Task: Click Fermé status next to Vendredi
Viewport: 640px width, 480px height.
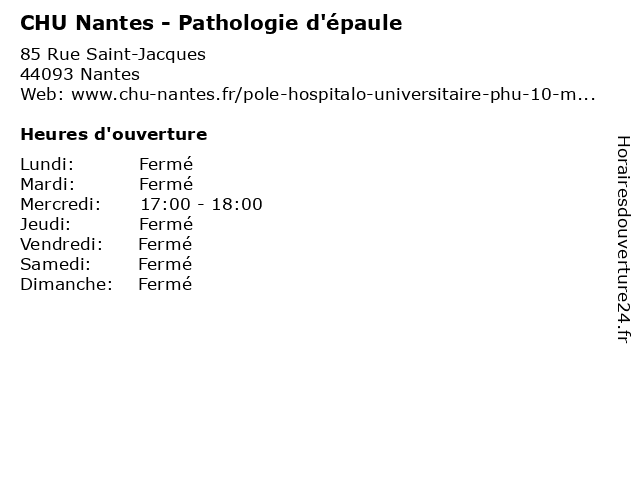Action: click(x=165, y=244)
